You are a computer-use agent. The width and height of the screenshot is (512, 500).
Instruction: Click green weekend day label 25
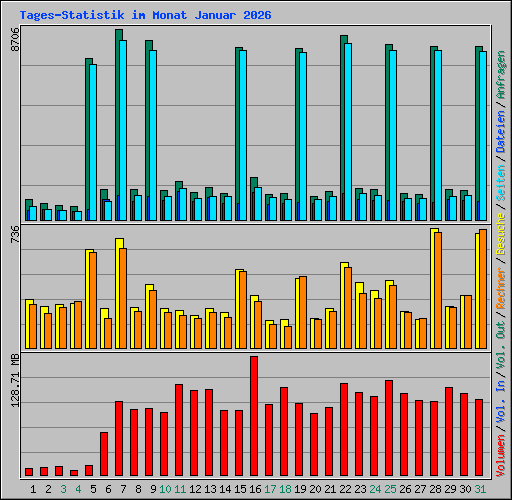(x=390, y=489)
